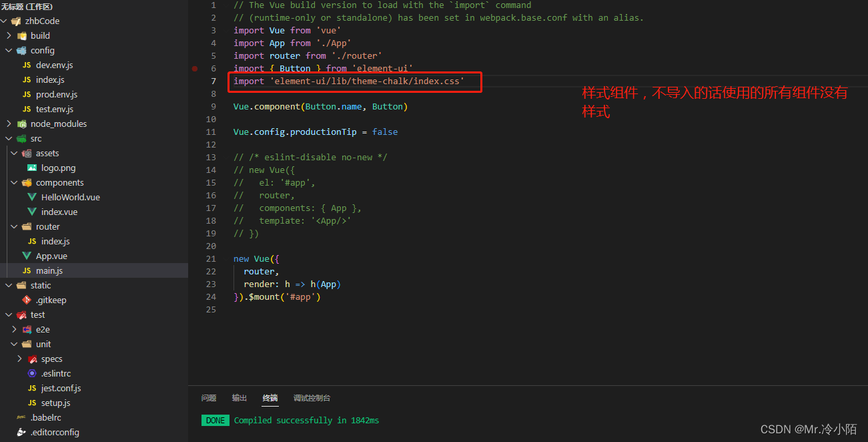The height and width of the screenshot is (442, 868).
Task: Click the zhbCode root folder icon
Action: pos(16,21)
